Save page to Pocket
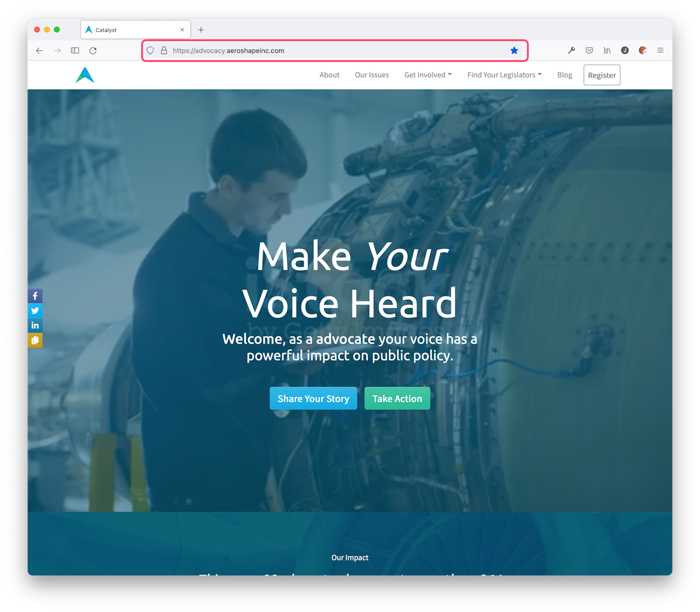700x612 pixels. 590,50
